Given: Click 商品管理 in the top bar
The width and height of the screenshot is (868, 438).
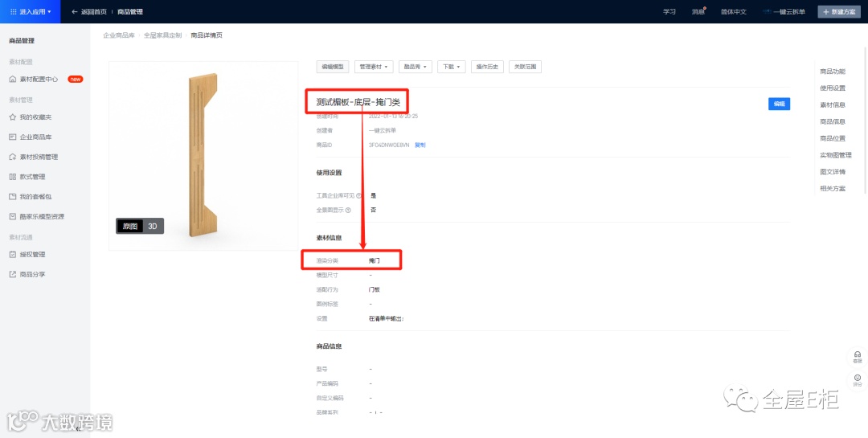Looking at the screenshot, I should (x=130, y=11).
